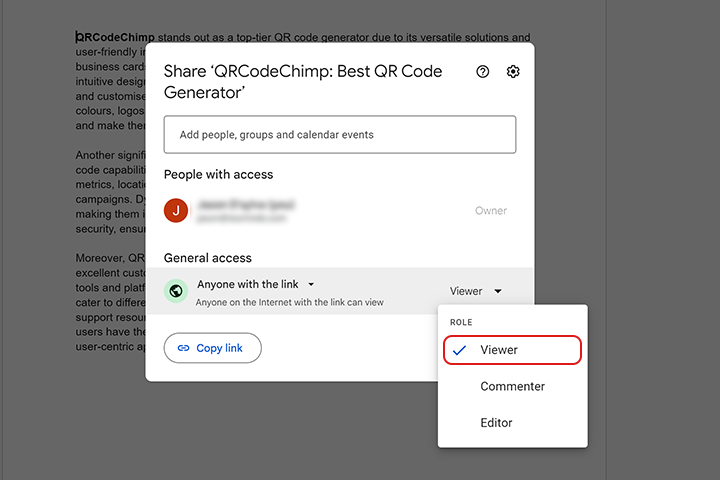Click 'Anyone on the Internet' description text

(x=289, y=302)
